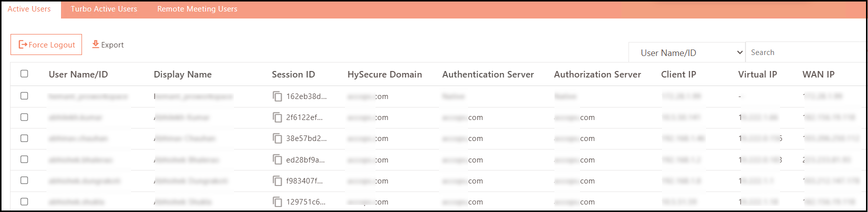Tick the checkbox for session f983407f row

pos(24,180)
